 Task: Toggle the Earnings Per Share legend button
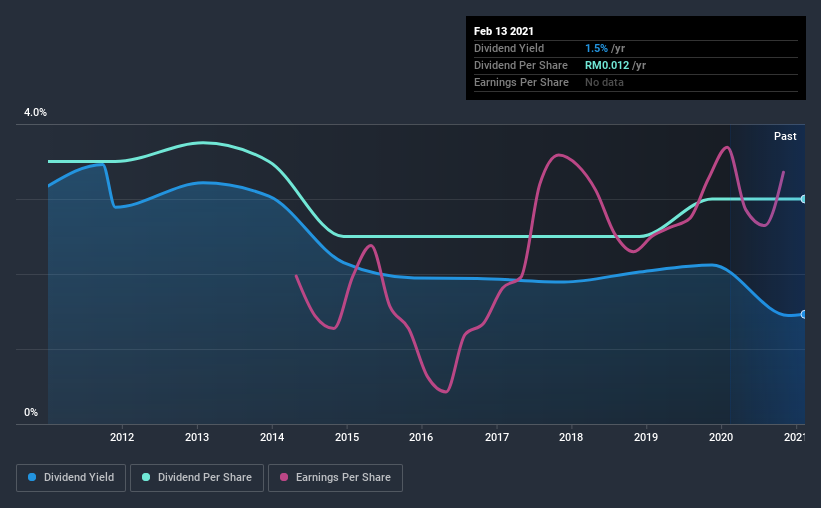point(335,478)
